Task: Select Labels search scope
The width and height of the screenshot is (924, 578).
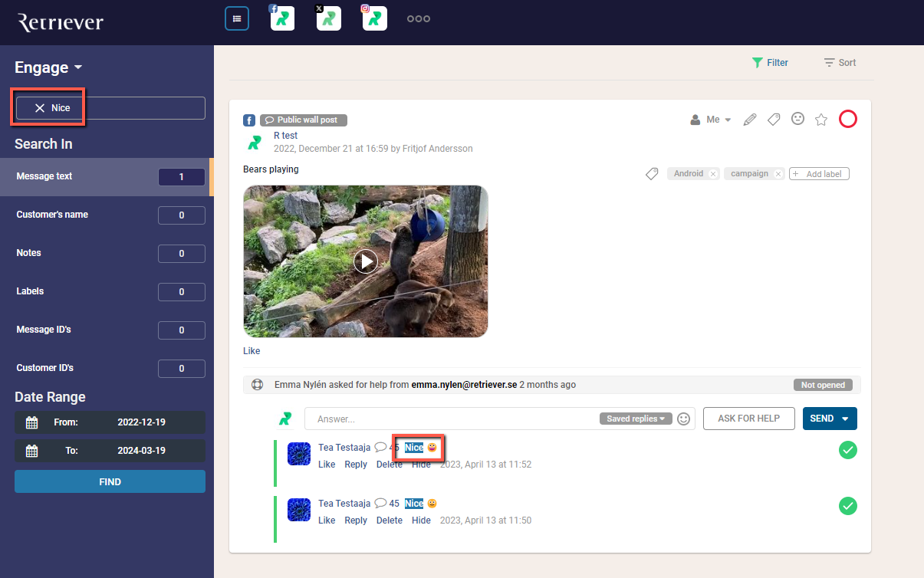Action: coord(107,291)
